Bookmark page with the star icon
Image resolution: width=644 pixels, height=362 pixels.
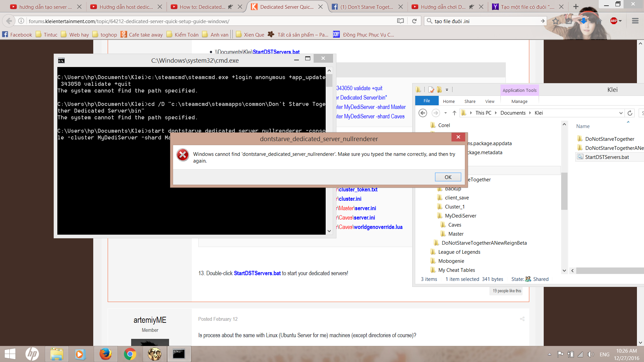[556, 21]
